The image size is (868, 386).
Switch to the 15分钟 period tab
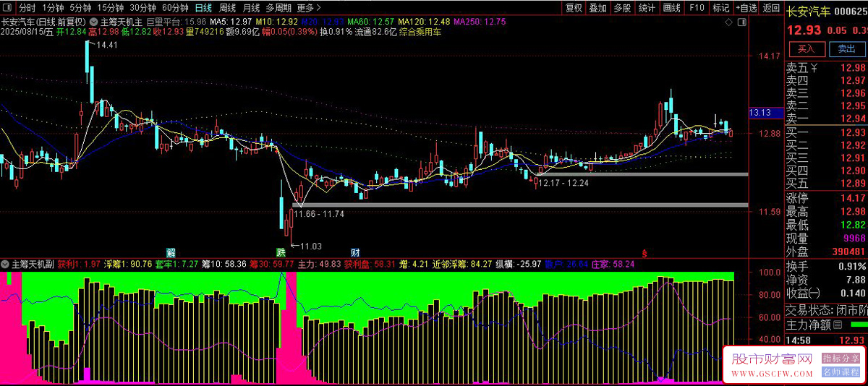(x=111, y=8)
